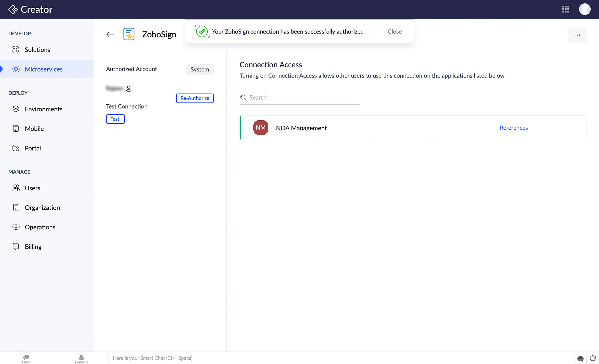Go to Microservices in sidebar
Image resolution: width=599 pixels, height=364 pixels.
[x=44, y=69]
